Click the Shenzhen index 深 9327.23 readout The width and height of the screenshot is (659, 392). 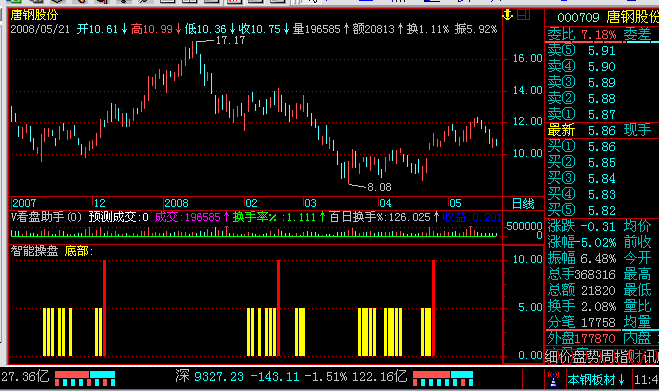click(x=209, y=376)
